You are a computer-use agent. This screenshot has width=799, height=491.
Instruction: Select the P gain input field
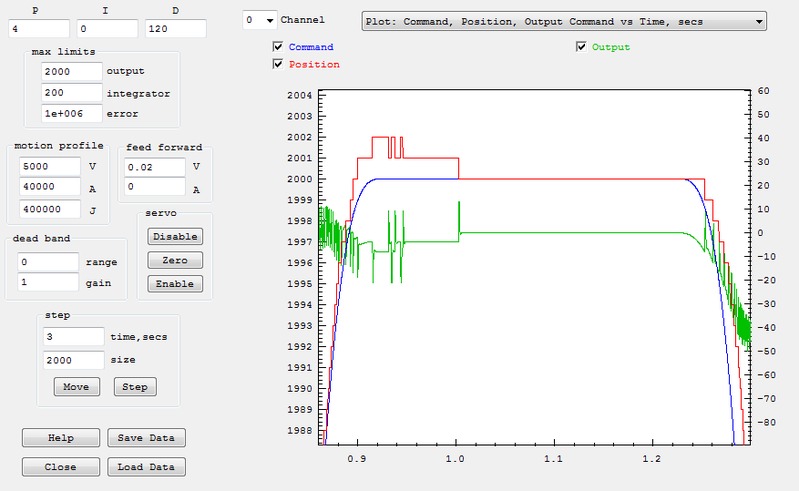36,29
